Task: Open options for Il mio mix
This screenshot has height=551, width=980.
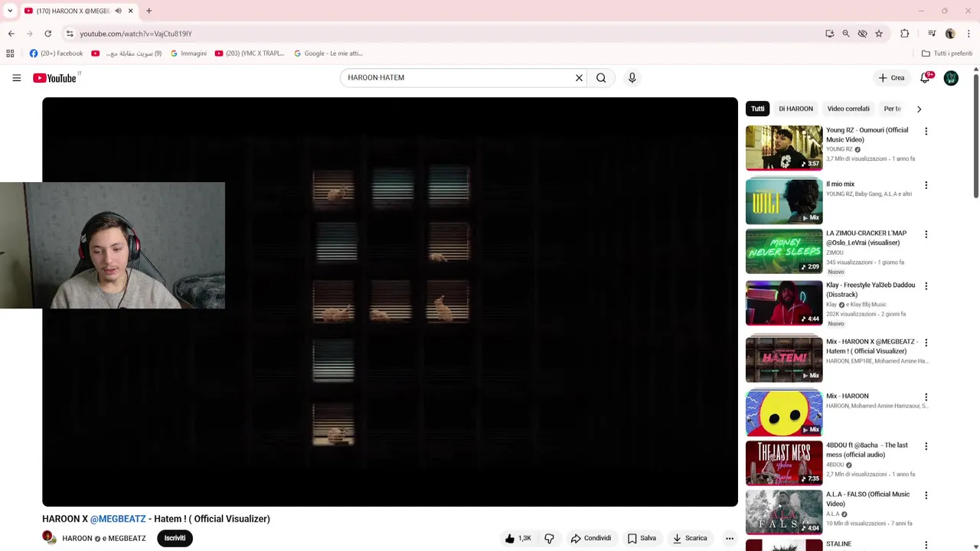Action: coord(926,185)
